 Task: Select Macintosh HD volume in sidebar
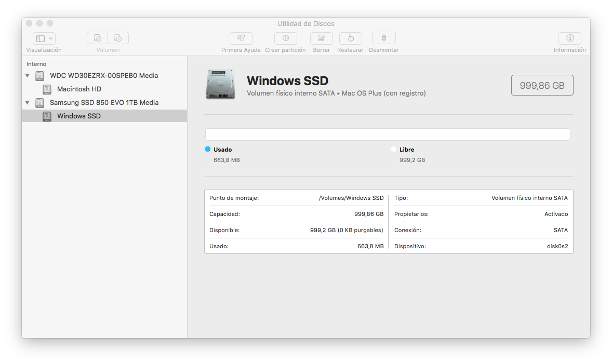[79, 89]
